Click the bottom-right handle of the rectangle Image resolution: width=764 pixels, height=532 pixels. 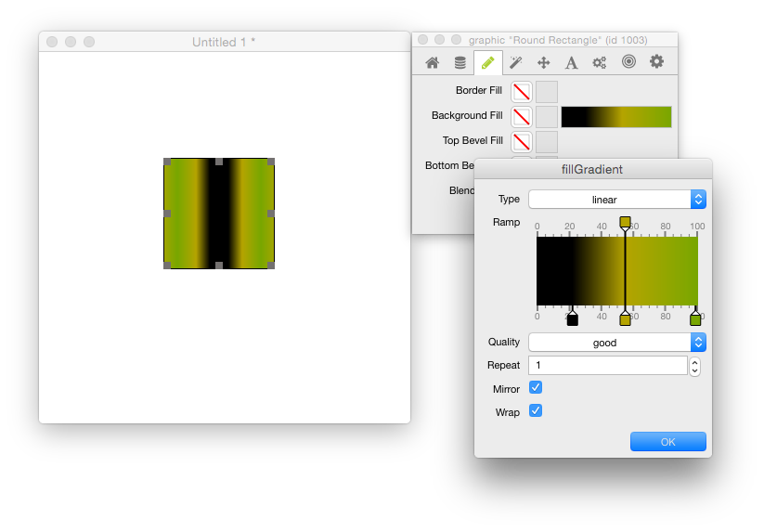point(271,265)
